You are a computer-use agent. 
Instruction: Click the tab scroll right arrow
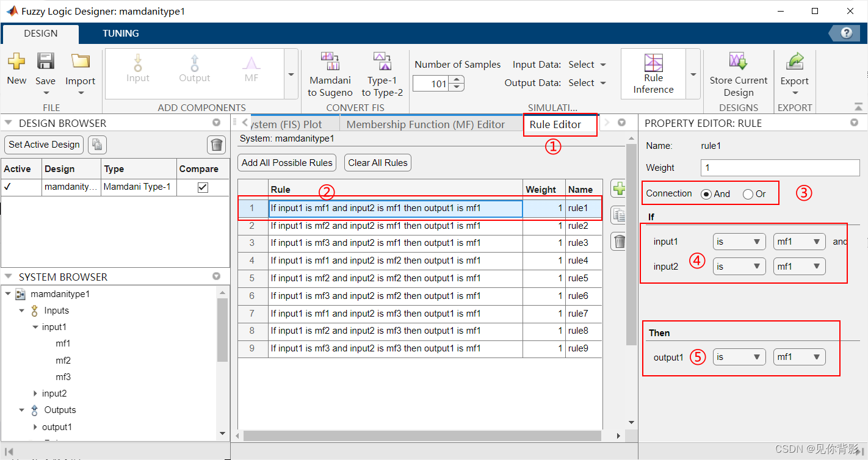607,123
